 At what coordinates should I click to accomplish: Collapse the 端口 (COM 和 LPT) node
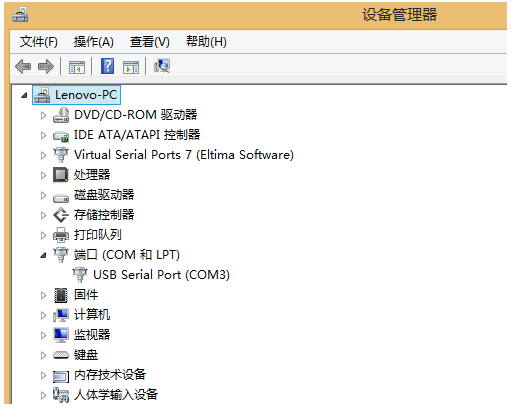point(43,256)
